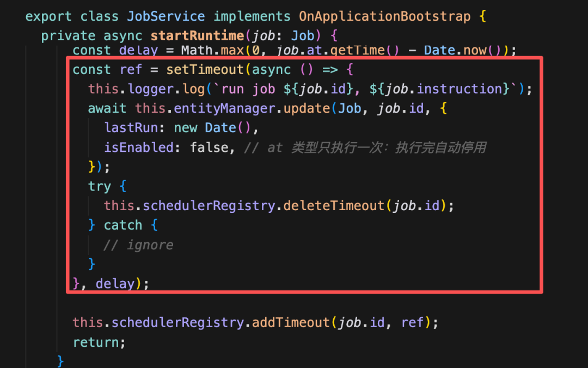Viewport: 588px width, 368px height.
Task: Click the lastRun property key
Action: tap(131, 128)
